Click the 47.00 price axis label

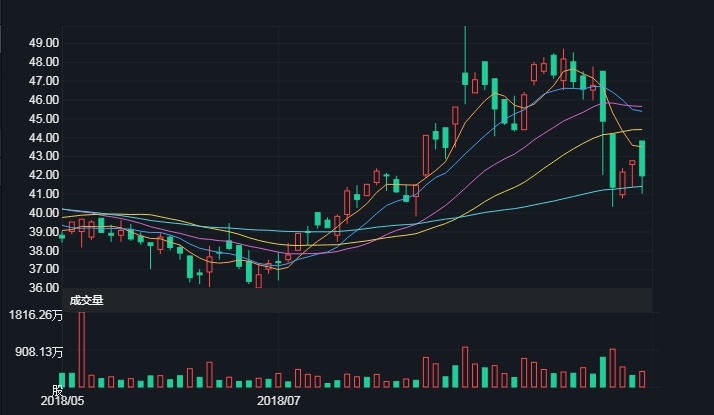[x=44, y=81]
